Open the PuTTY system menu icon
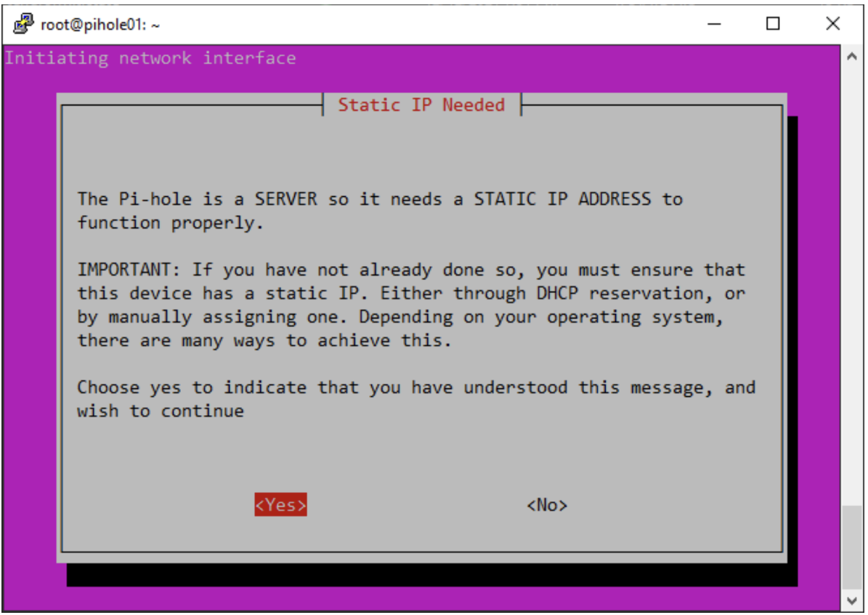 tap(23, 25)
